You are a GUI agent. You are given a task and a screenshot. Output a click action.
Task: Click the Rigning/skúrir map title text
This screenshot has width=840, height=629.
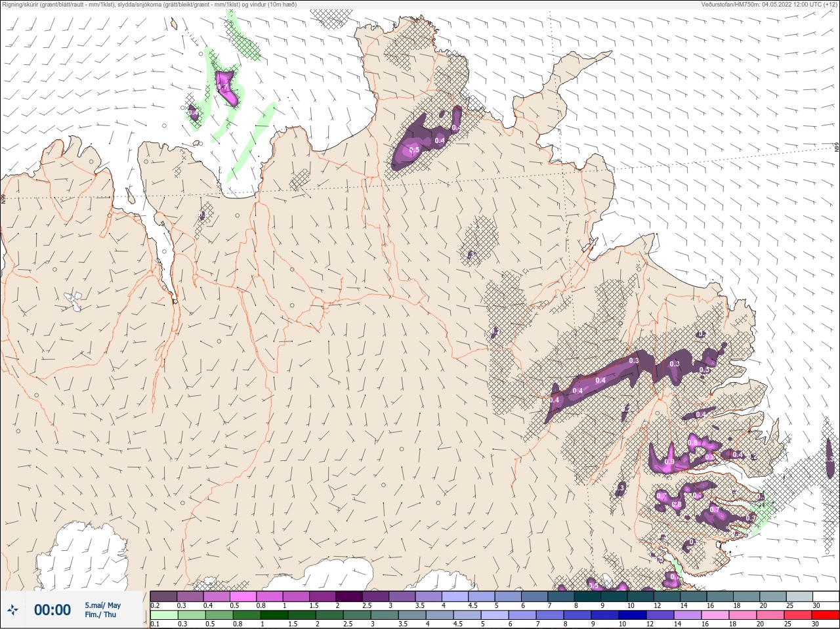click(x=150, y=5)
